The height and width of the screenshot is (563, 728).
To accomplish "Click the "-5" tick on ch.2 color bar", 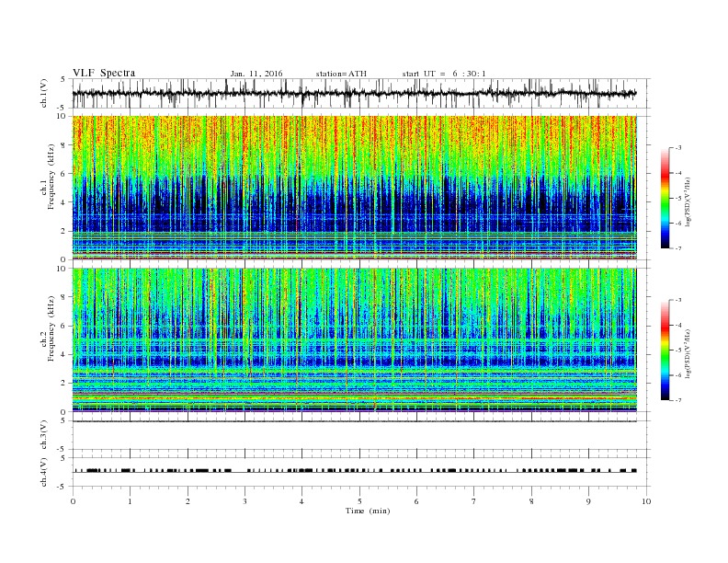I will coord(678,350).
